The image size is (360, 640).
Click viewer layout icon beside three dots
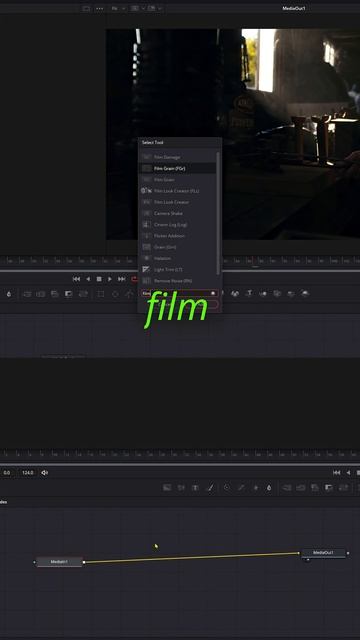click(x=86, y=8)
